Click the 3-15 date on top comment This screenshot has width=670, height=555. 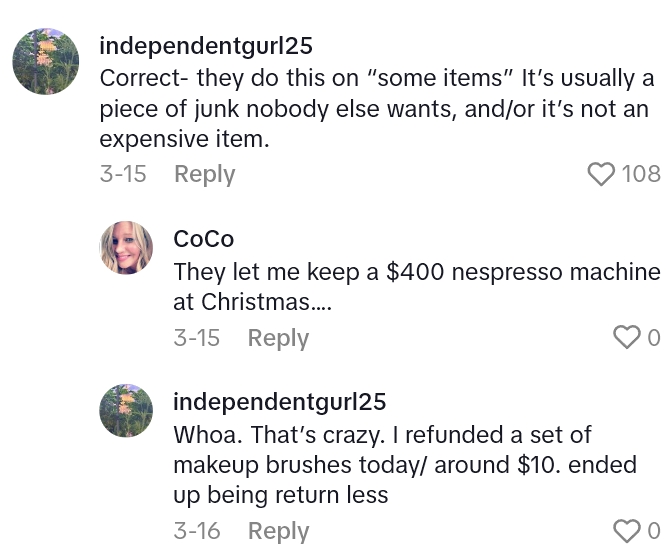coord(123,174)
